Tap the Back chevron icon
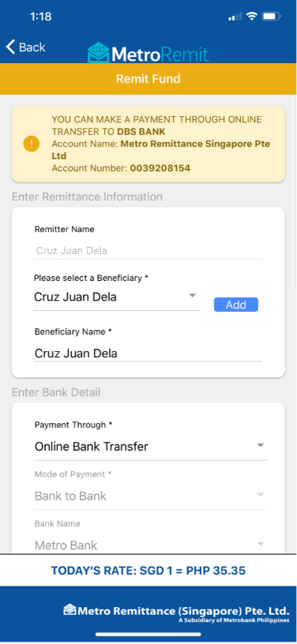 click(x=11, y=47)
